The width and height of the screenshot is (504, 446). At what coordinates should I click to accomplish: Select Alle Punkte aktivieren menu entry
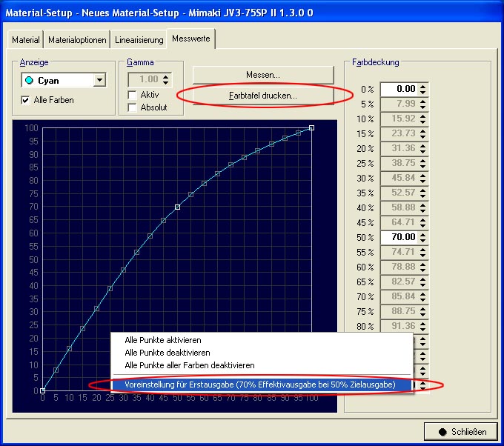click(x=165, y=340)
